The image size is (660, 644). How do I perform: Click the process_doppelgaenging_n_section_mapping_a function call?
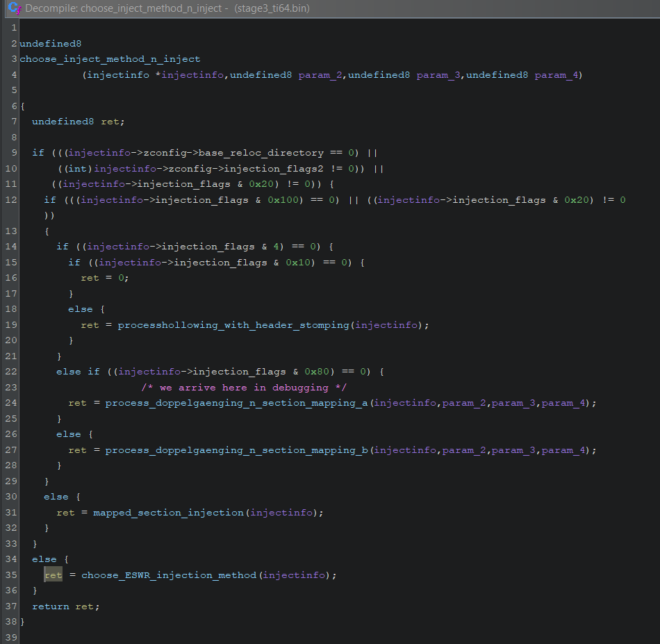(x=238, y=403)
